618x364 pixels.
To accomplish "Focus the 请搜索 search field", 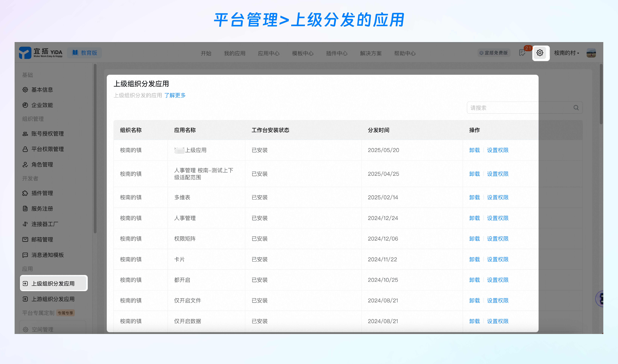I will pos(525,108).
